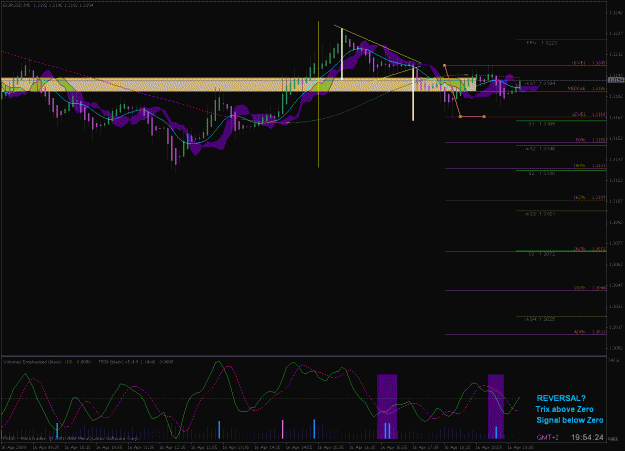Click the REVERSAL? text label
This screenshot has width=625, height=451.
(561, 398)
